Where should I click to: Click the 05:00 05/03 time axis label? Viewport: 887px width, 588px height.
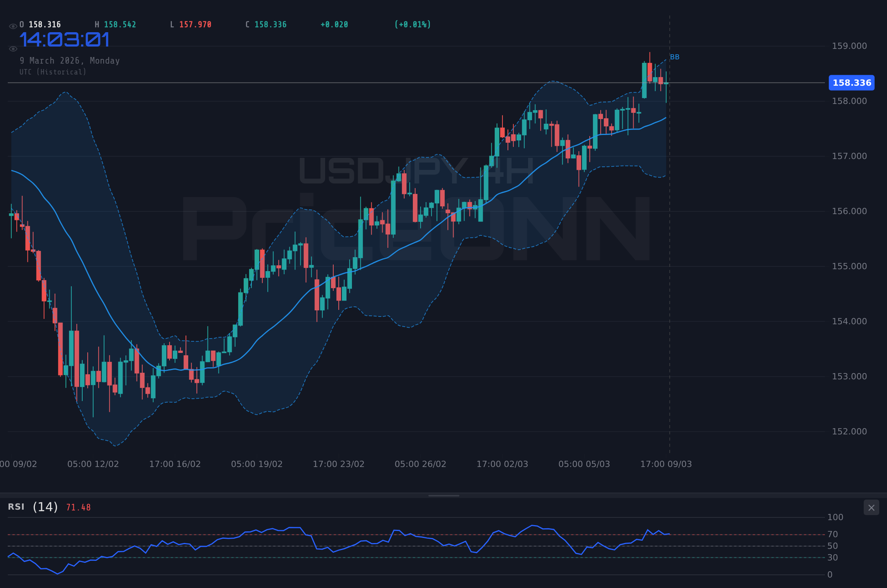coord(584,464)
